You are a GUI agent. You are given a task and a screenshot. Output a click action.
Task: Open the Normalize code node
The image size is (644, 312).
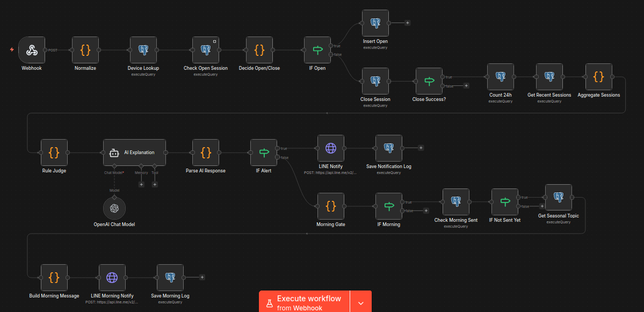tap(85, 50)
